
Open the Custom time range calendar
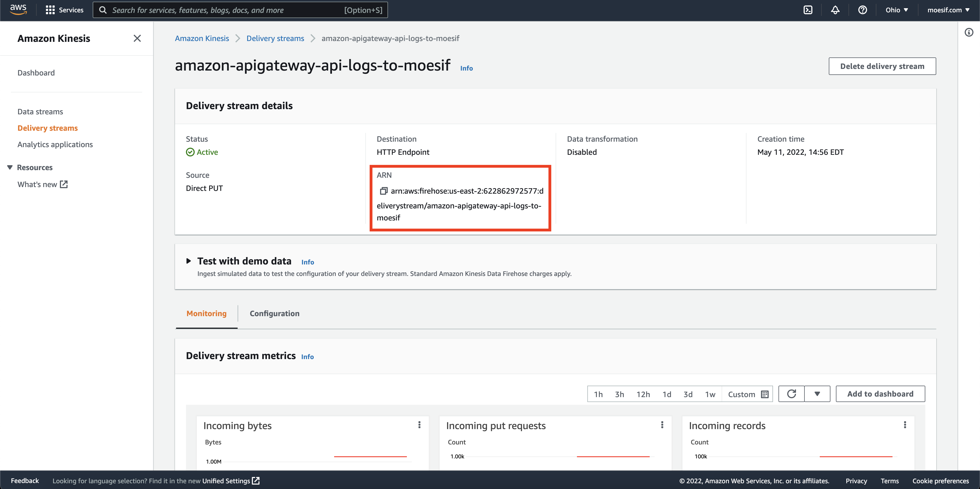748,394
